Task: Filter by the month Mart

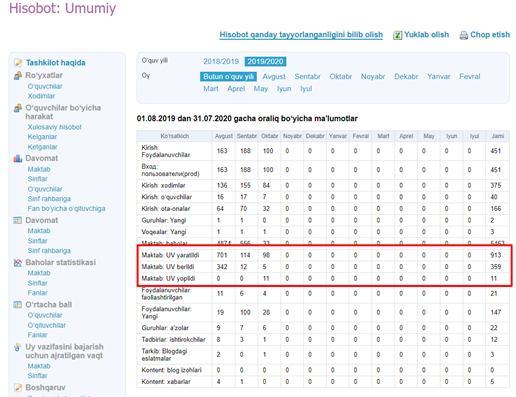Action: pyautogui.click(x=211, y=89)
